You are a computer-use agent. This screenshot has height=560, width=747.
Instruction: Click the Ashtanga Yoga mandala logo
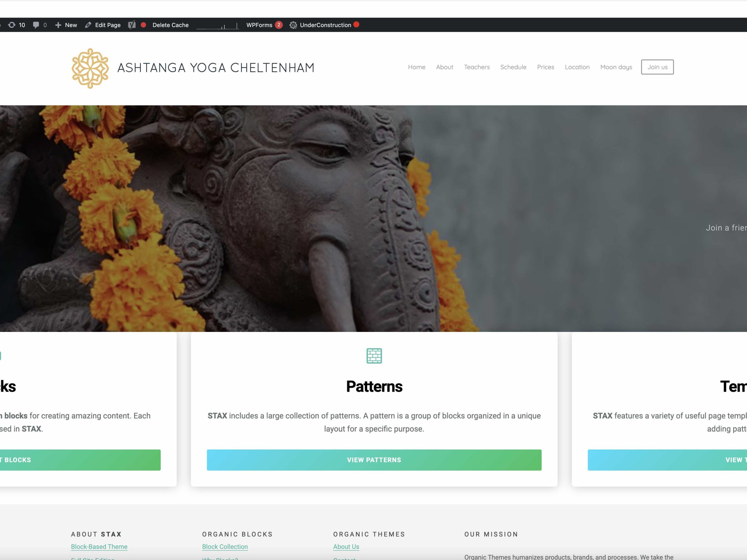pos(90,68)
